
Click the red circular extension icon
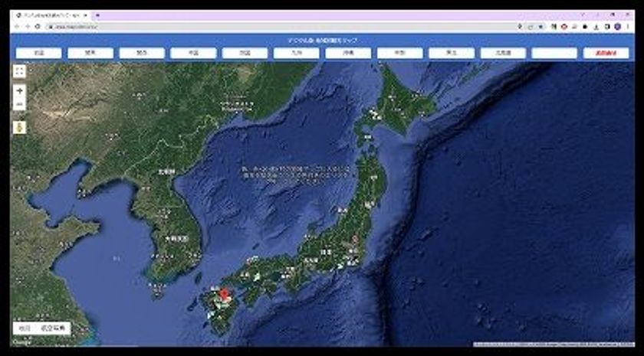564,27
